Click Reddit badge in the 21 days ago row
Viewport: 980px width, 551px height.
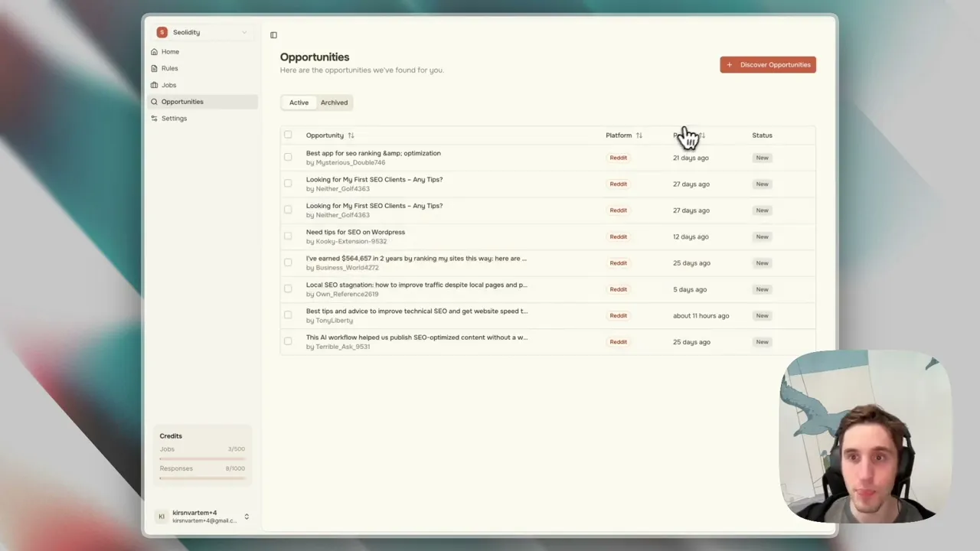tap(619, 158)
